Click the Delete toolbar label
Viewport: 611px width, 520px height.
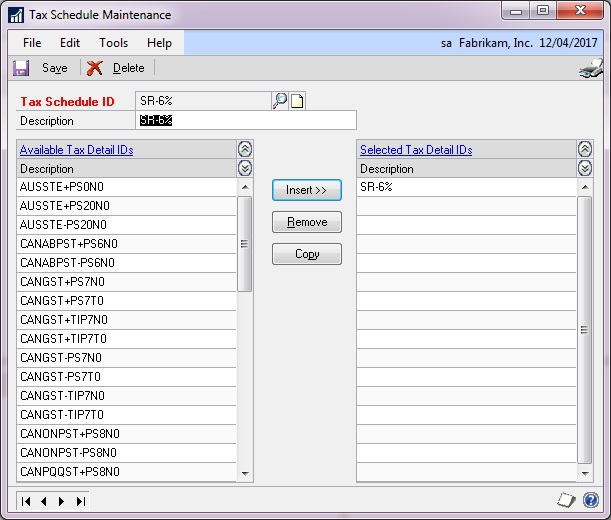[129, 68]
